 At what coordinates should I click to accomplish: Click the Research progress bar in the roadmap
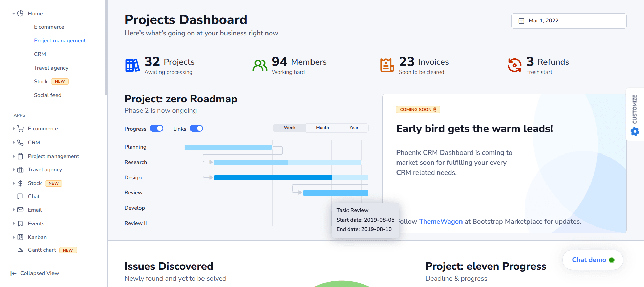click(x=251, y=162)
